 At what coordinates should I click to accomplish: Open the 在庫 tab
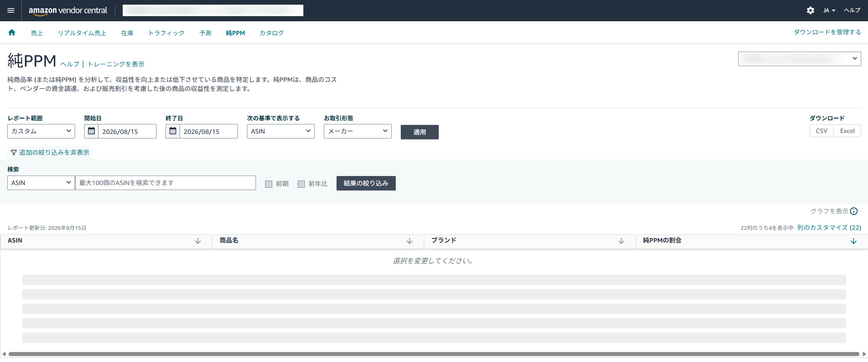pyautogui.click(x=127, y=33)
